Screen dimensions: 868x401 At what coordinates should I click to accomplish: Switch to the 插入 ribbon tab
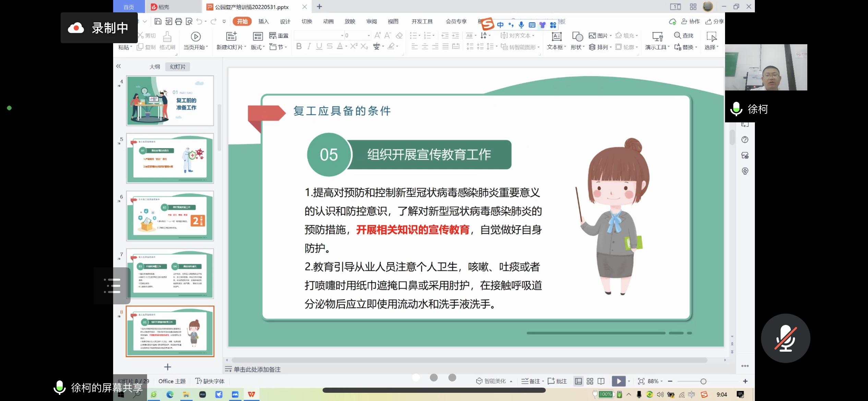click(x=263, y=21)
